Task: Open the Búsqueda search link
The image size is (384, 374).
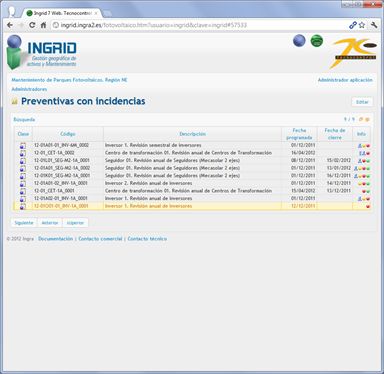Action: 24,119
